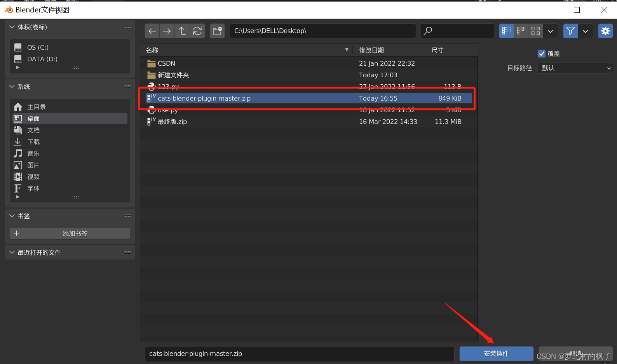Open 图片 pictures folder
Image resolution: width=617 pixels, height=364 pixels.
point(70,165)
